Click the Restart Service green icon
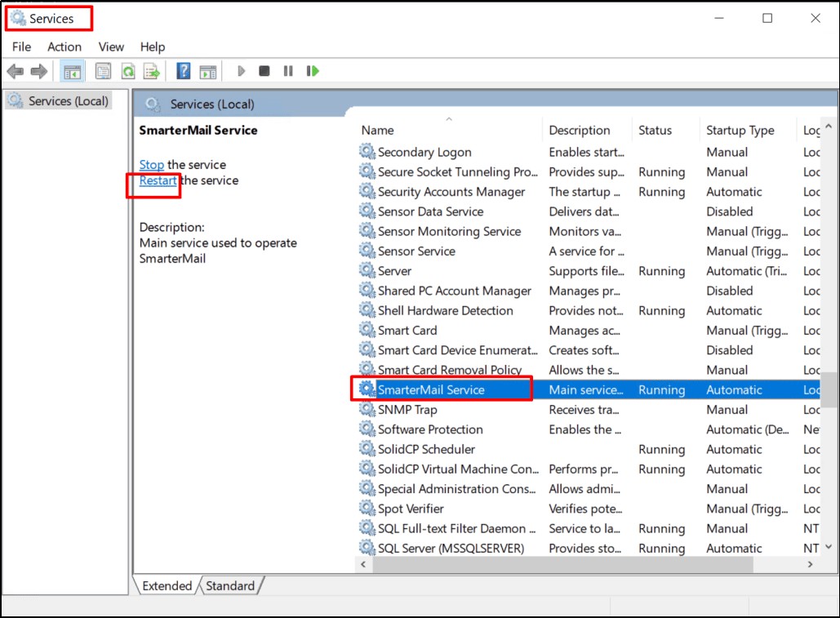The image size is (840, 618). point(313,71)
